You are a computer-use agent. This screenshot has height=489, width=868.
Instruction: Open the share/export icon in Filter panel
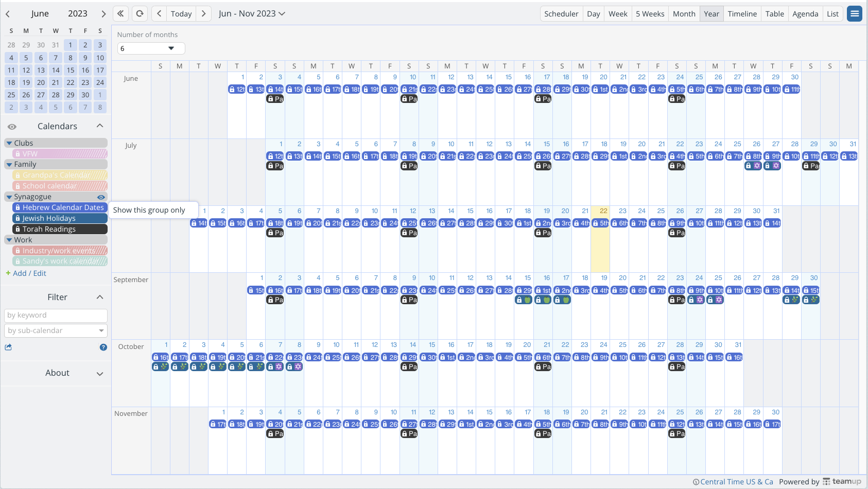point(9,347)
